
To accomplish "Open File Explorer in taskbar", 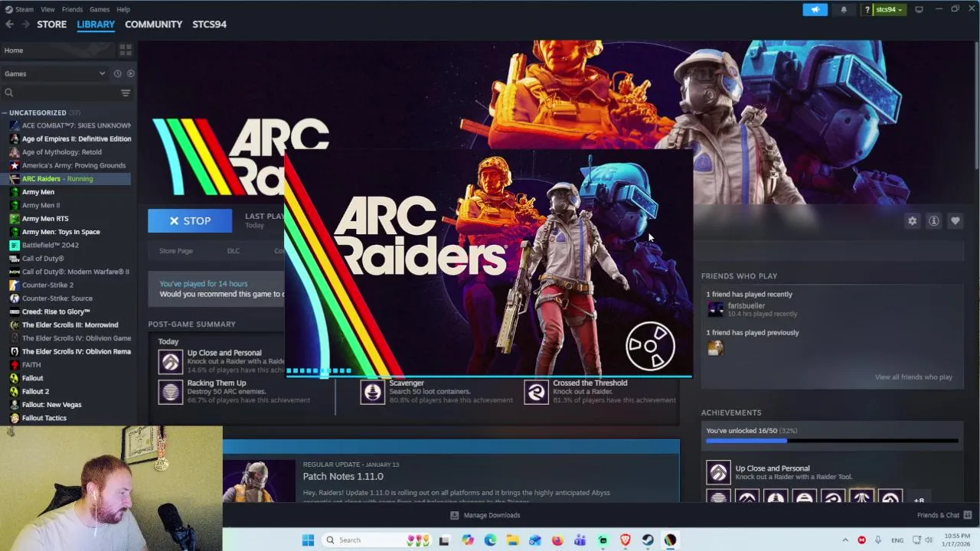I will point(513,540).
